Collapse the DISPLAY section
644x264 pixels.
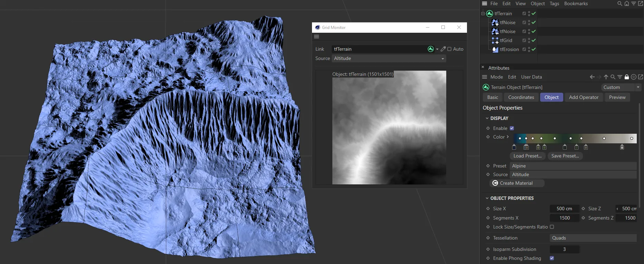click(x=487, y=118)
